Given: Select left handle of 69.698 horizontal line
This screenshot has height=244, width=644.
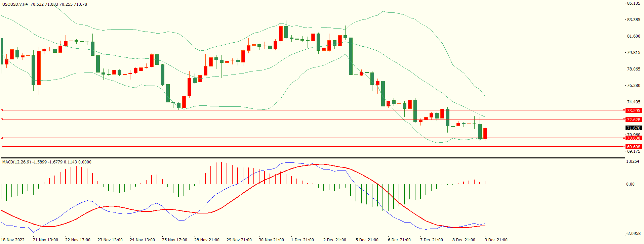Looking at the screenshot, I should pyautogui.click(x=2, y=146).
